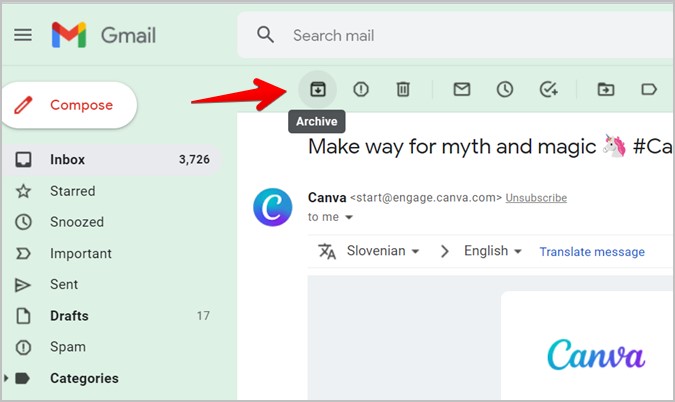Click the Translate message link
This screenshot has width=675, height=402.
tap(592, 252)
